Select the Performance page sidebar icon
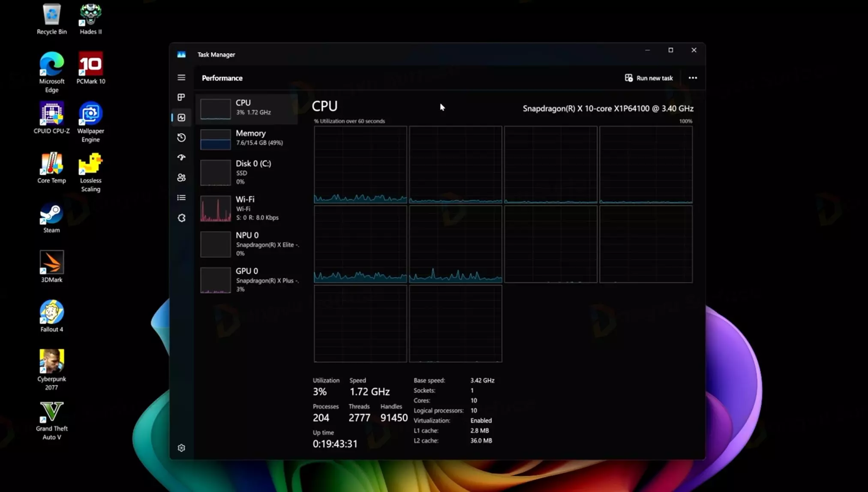 click(x=181, y=117)
